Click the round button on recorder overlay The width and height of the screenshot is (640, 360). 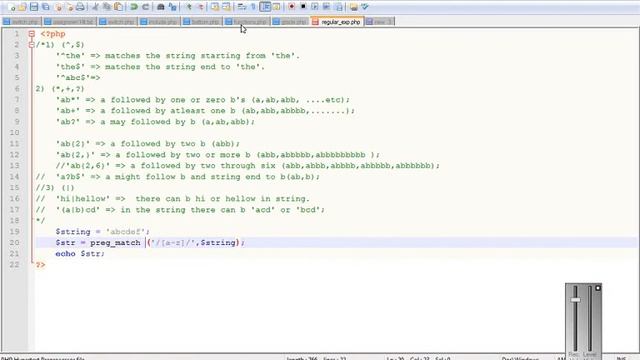click(x=598, y=288)
